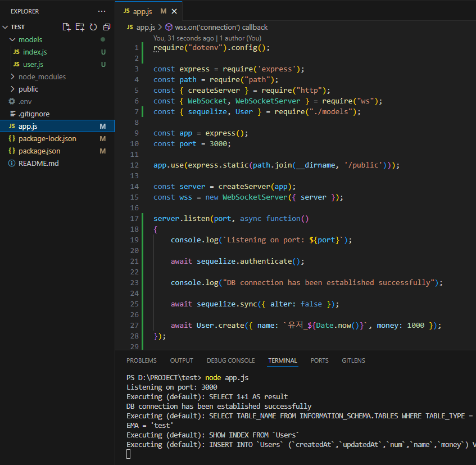Switch to the PORTS panel tab
This screenshot has width=476, height=465.
pyautogui.click(x=319, y=360)
